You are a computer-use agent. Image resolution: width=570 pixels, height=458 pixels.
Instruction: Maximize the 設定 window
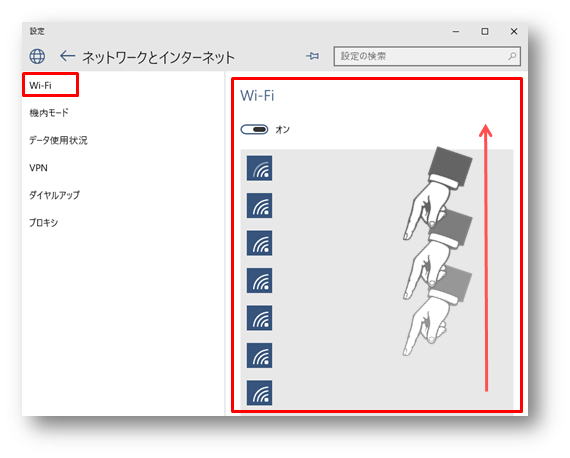click(x=485, y=32)
